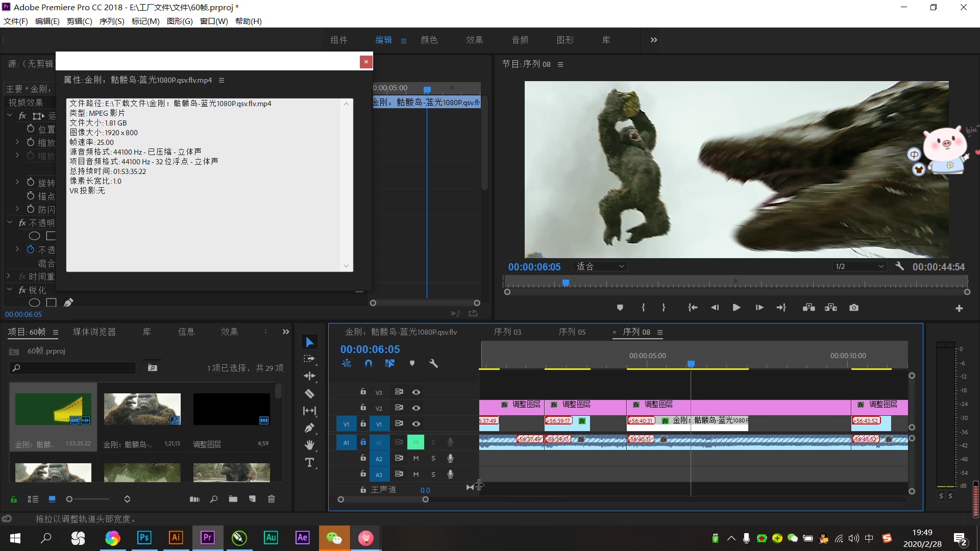980x551 pixels.
Task: Click the Extract button
Action: [831, 308]
